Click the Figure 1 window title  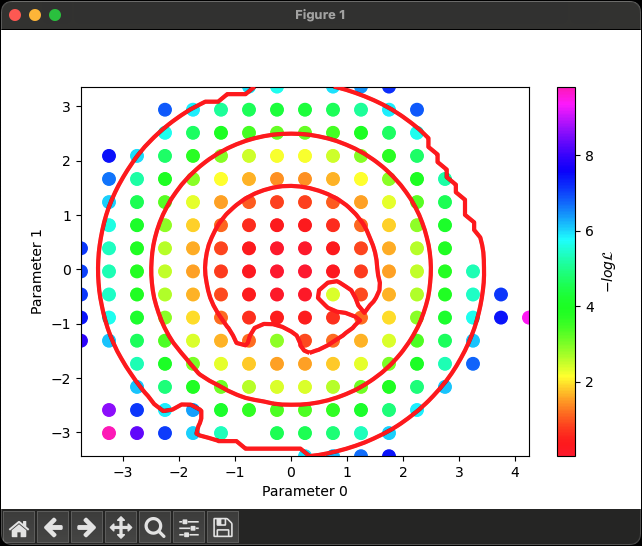[320, 15]
